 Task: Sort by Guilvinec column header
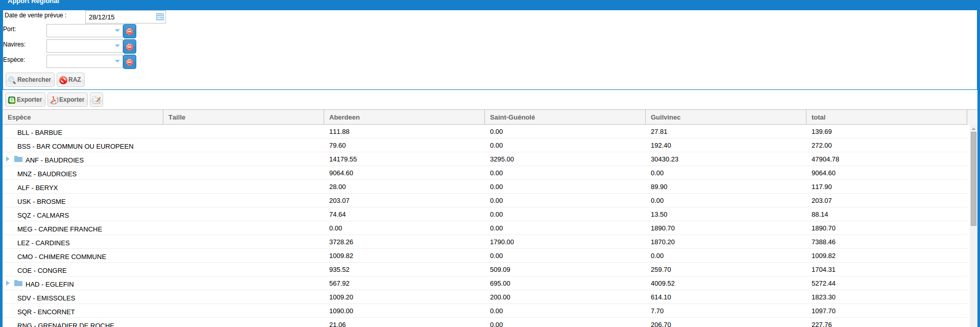(x=726, y=117)
